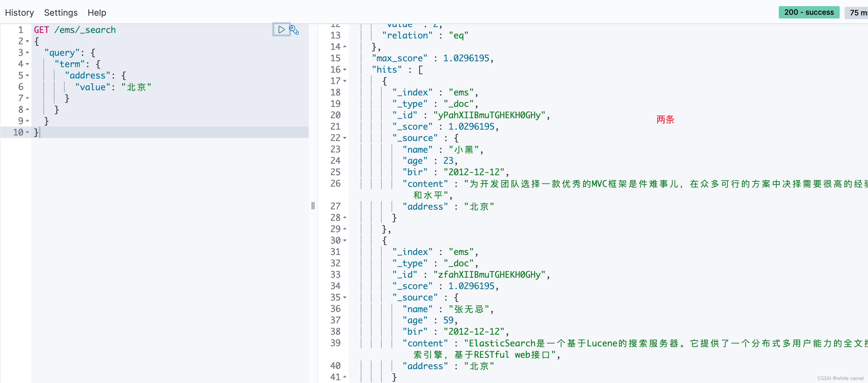Collapse the term block at editor line 4
Viewport: 868px width, 383px height.
[x=28, y=64]
